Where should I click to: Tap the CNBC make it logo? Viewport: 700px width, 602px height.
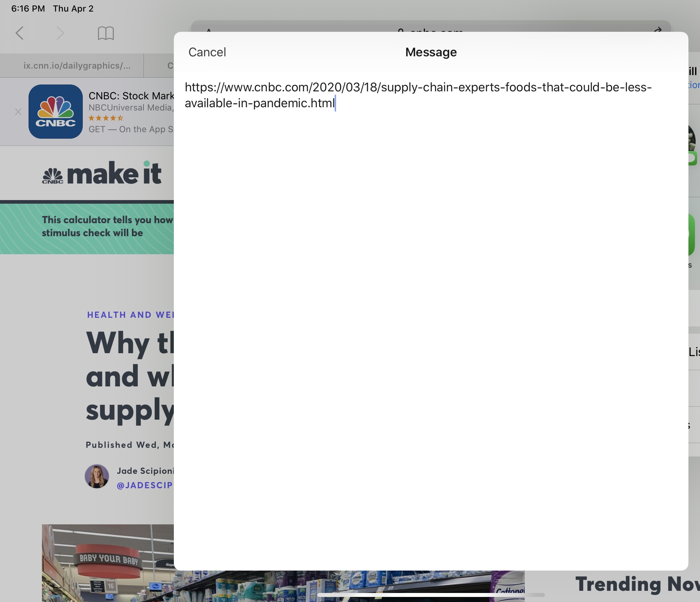[x=102, y=173]
